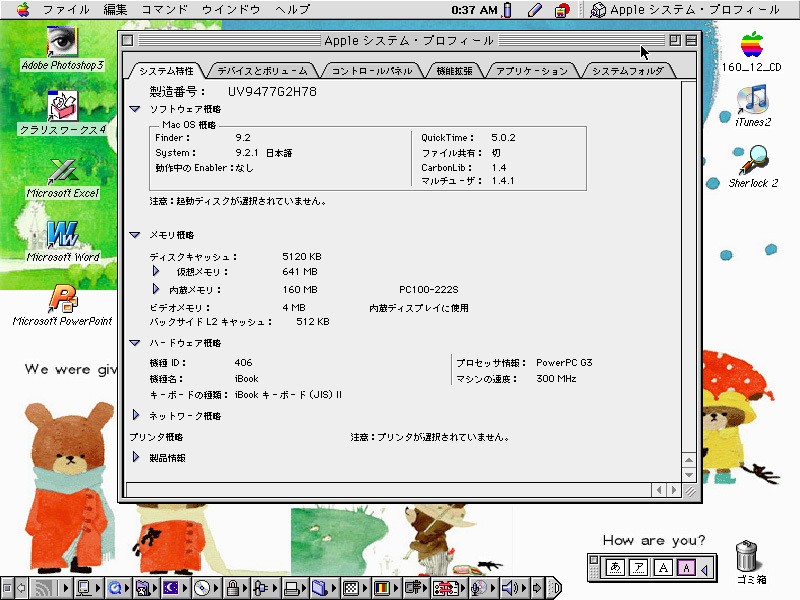Click the CD player control strip module
This screenshot has width=800, height=600.
(x=204, y=588)
